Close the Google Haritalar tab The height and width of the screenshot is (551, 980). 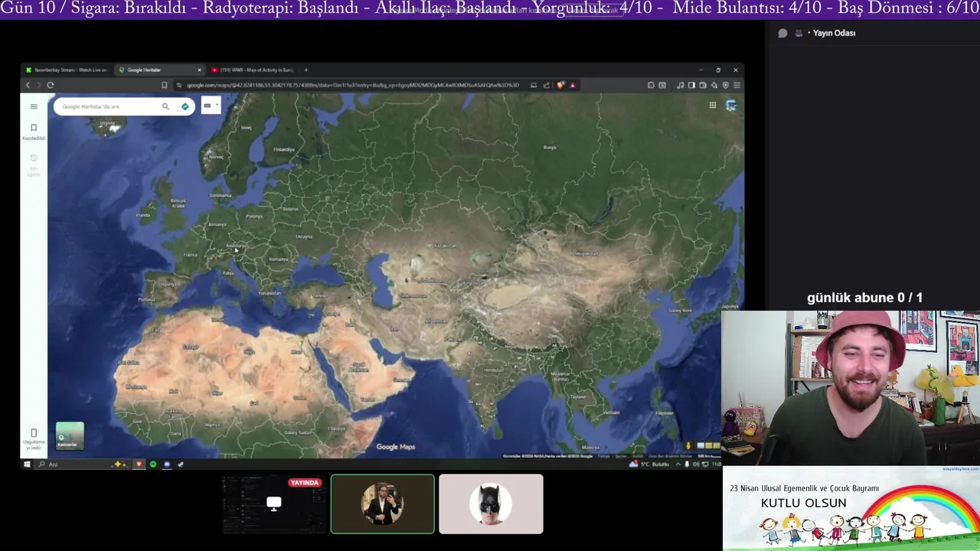coord(199,70)
